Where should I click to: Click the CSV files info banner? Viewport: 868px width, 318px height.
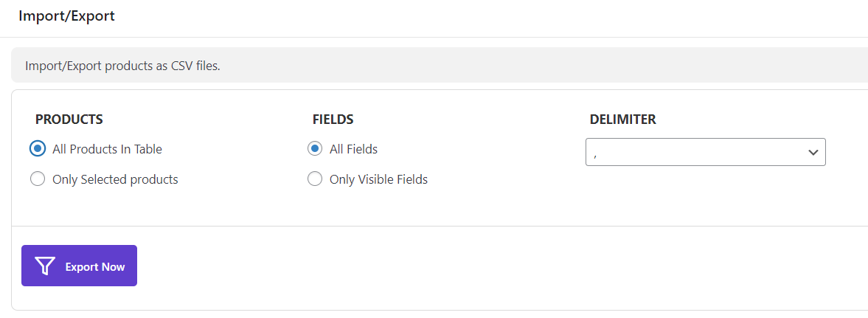point(439,66)
